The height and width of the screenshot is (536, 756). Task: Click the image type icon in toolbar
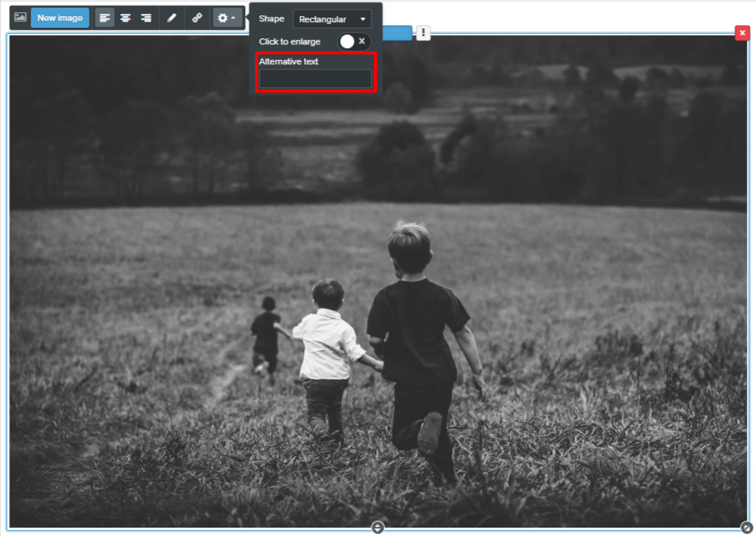(x=21, y=18)
